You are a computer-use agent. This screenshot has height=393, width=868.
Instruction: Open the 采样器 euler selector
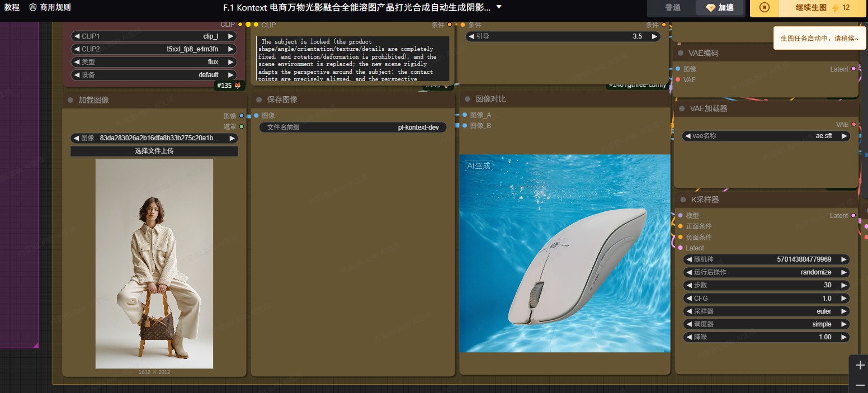click(766, 311)
